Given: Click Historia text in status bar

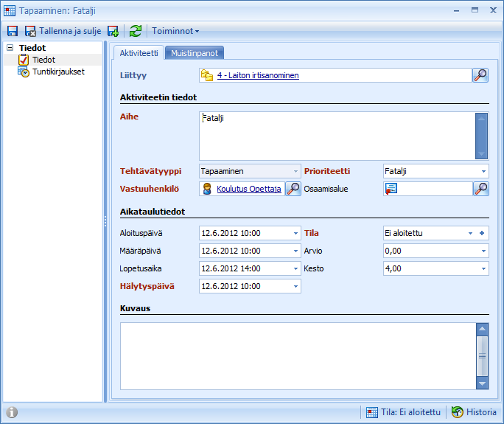Looking at the screenshot, I should coord(481,412).
